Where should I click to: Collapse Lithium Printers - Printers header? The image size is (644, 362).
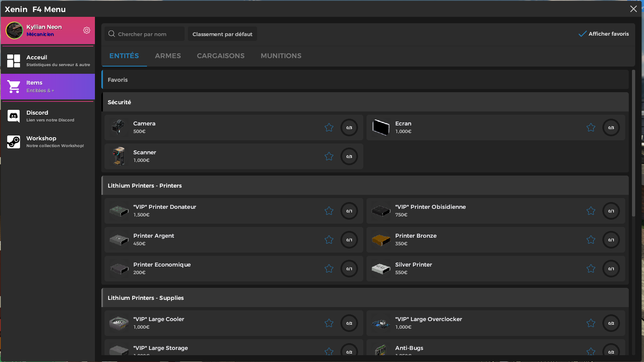365,185
